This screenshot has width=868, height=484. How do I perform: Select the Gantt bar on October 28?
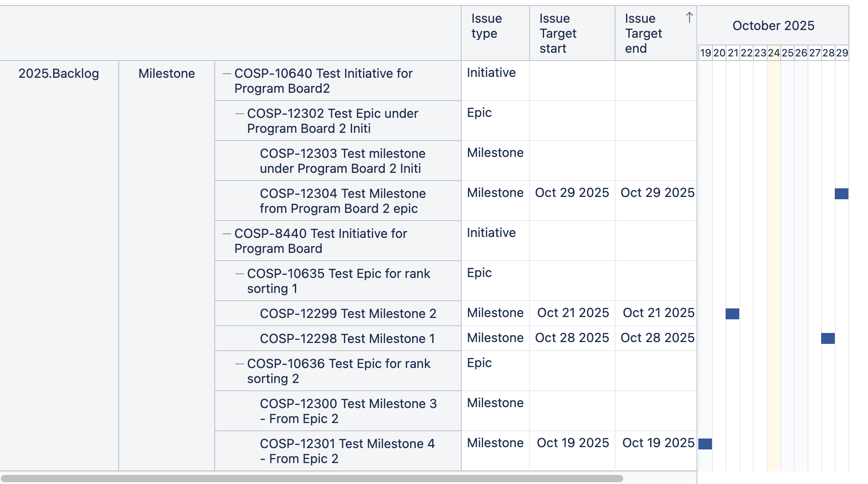[828, 338]
